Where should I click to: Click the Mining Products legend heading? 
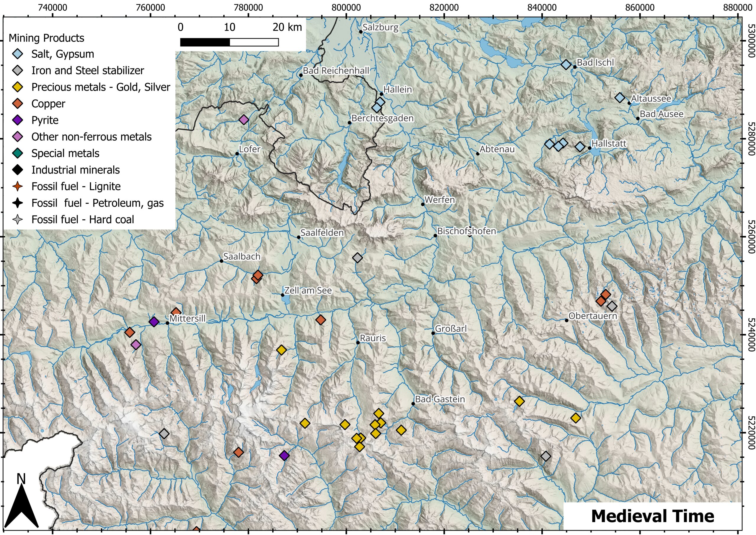pyautogui.click(x=46, y=38)
